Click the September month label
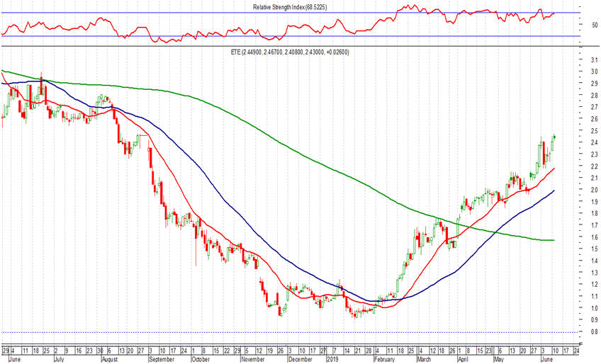Screen dimensions: 601x364 162,360
